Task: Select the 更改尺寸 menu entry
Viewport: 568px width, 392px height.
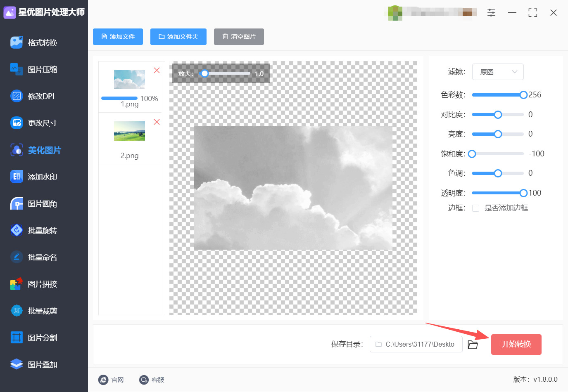Action: [x=42, y=123]
